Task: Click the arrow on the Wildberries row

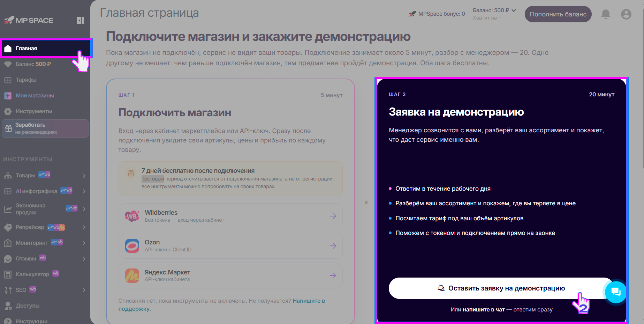Action: tap(333, 216)
